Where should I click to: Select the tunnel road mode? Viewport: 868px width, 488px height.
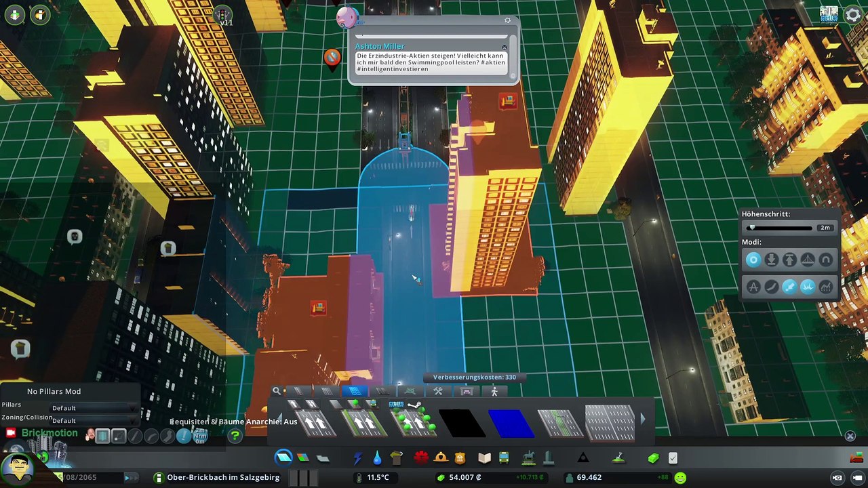(826, 260)
